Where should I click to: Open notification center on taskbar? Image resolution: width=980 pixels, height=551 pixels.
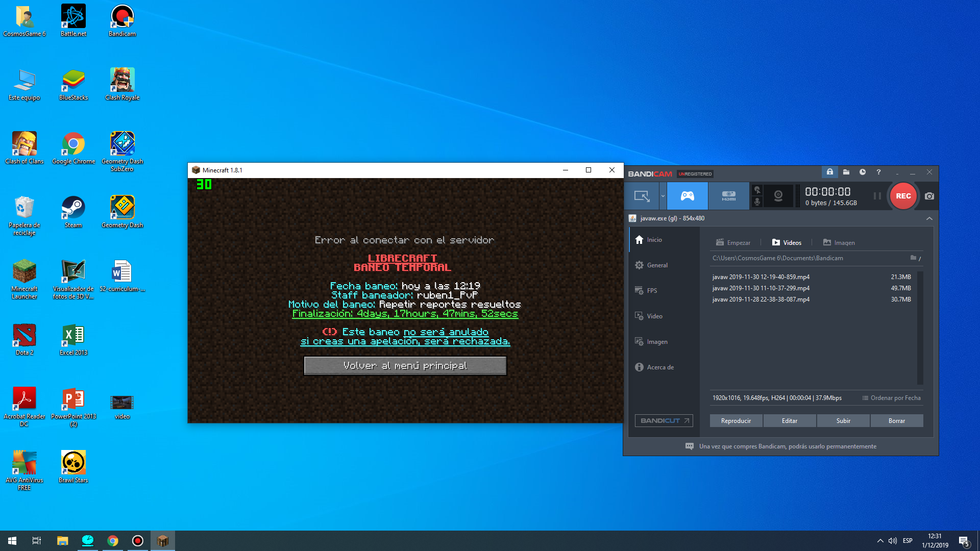tap(964, 541)
